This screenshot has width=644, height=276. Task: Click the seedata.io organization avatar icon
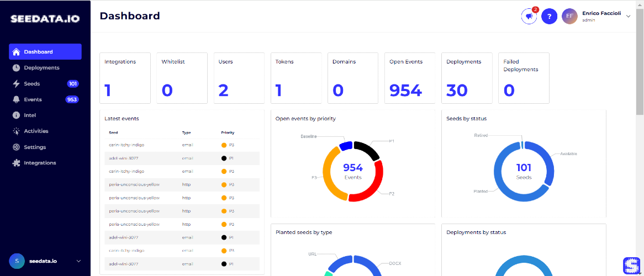(17, 261)
